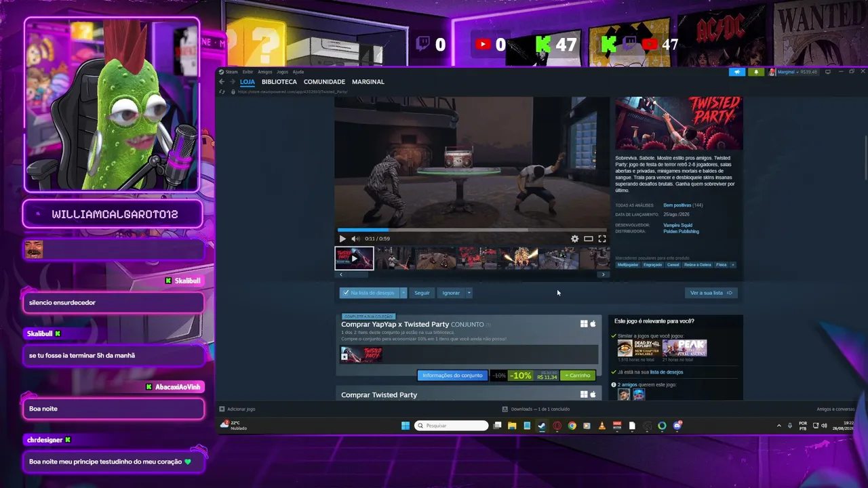This screenshot has width=868, height=488.
Task: Open the Exibir menu
Action: pyautogui.click(x=248, y=72)
